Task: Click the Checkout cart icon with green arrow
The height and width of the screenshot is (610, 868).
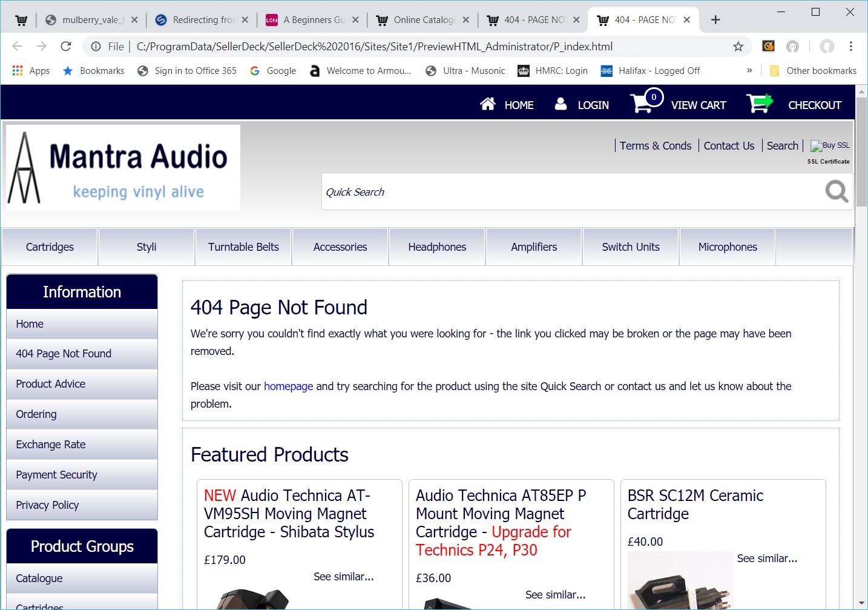Action: coord(759,104)
